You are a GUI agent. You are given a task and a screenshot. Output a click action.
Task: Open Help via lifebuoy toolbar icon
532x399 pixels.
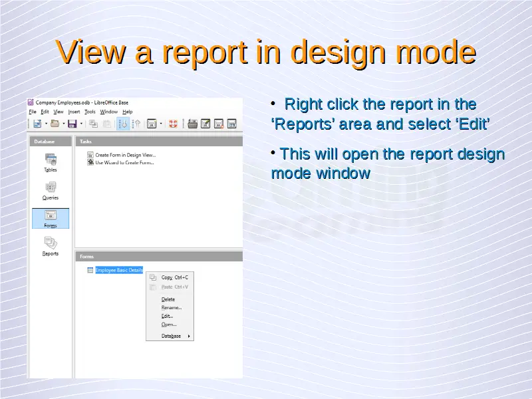coord(172,124)
